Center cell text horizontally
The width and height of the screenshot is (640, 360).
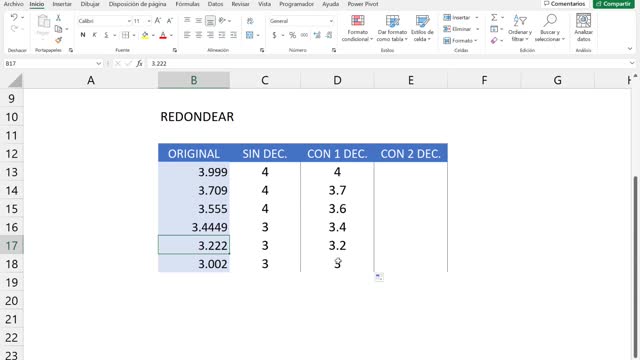click(x=198, y=35)
